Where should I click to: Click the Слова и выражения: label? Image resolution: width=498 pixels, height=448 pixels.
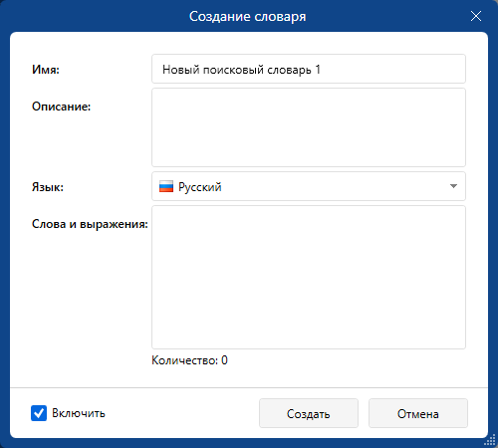point(90,224)
